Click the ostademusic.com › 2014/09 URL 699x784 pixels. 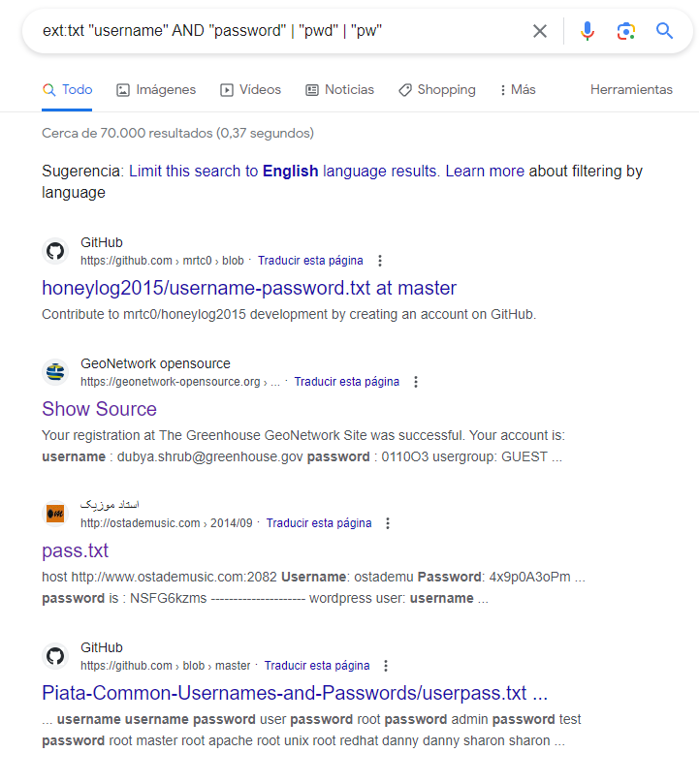167,523
